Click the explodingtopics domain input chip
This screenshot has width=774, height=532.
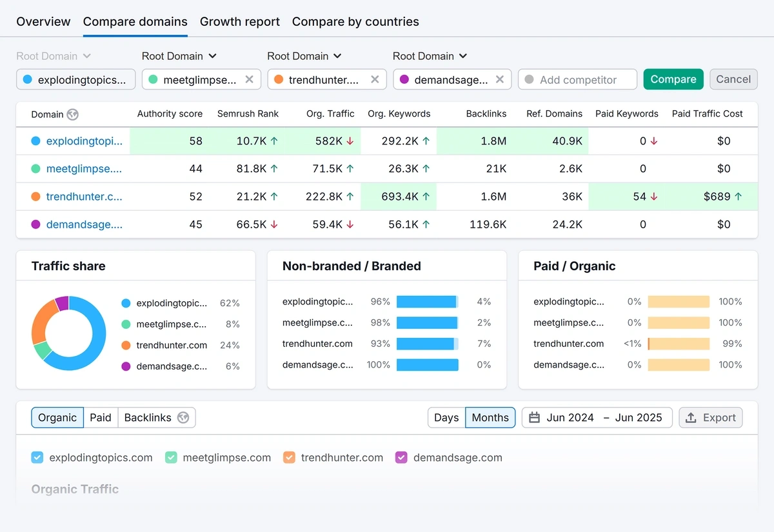[76, 79]
